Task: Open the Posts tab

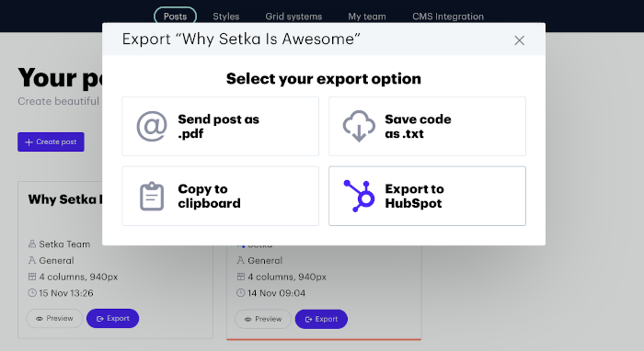Action: click(176, 17)
